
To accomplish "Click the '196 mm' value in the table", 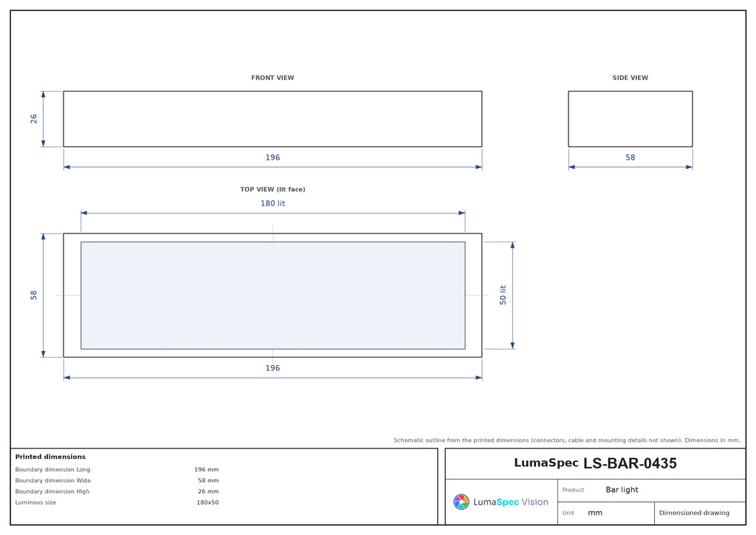I will tap(207, 469).
